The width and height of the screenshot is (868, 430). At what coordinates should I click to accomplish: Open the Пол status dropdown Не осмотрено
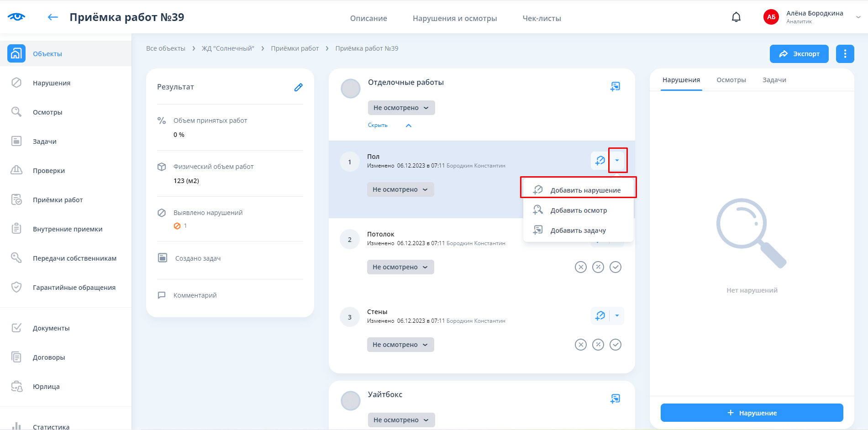400,189
